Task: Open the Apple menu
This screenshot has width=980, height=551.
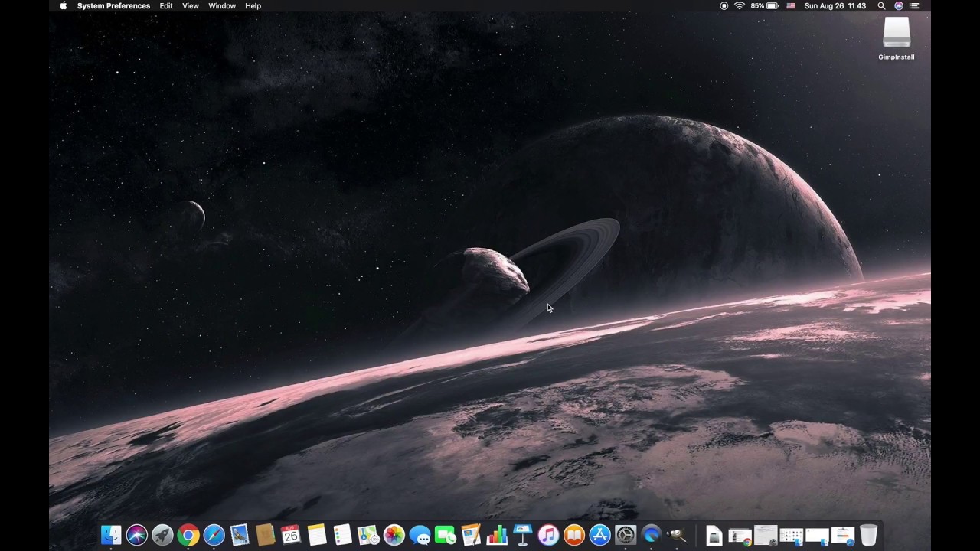Action: pos(64,5)
